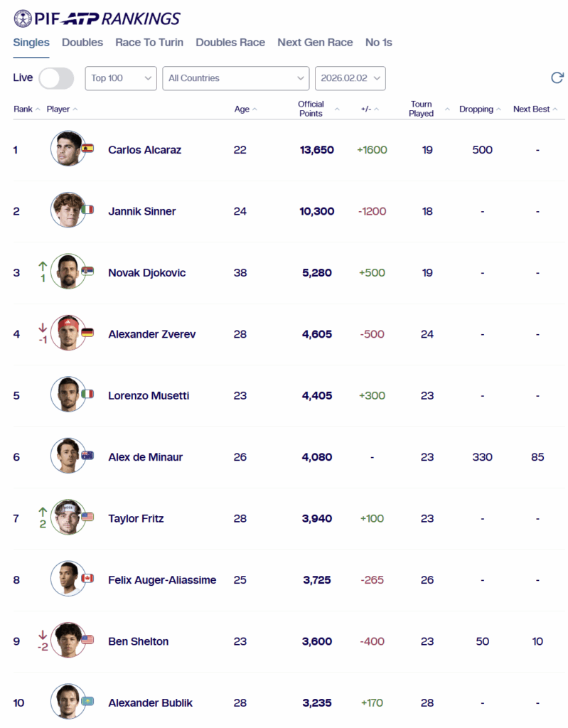Click Novak Djokovic's profile photo
Screen dimensions: 568x728
coord(68,272)
